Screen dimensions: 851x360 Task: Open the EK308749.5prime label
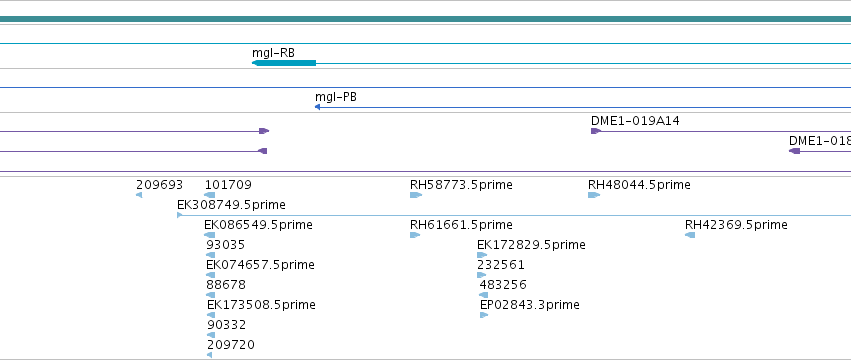[x=231, y=205]
